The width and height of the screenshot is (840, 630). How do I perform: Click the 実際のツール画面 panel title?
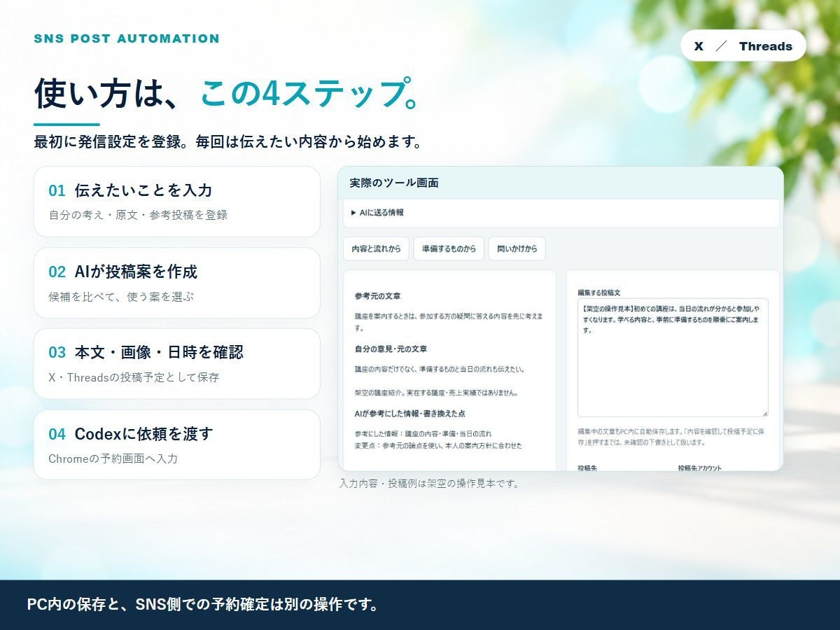coord(394,183)
